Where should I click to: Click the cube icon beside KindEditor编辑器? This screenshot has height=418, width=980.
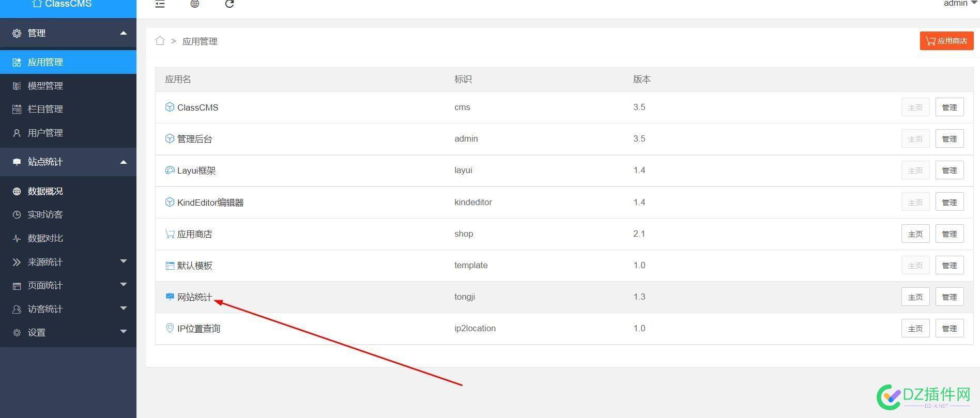pyautogui.click(x=170, y=202)
